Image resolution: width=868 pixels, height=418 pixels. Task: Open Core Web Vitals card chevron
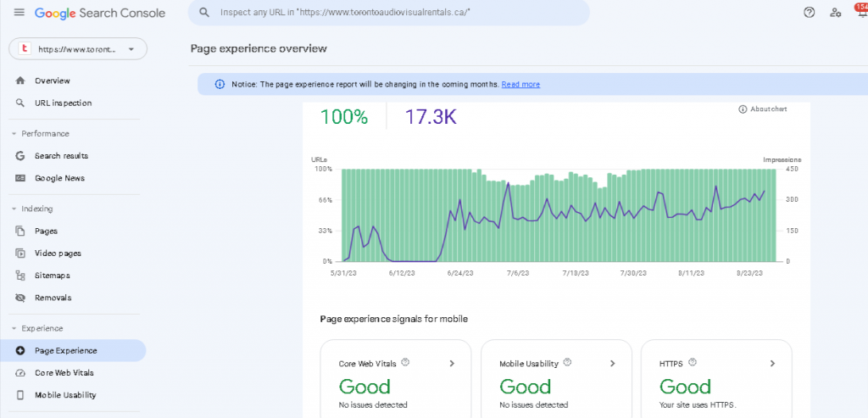452,364
